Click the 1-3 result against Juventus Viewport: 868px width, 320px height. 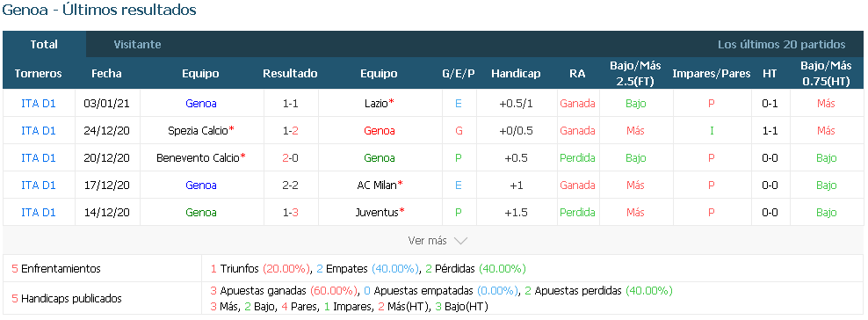tap(290, 212)
